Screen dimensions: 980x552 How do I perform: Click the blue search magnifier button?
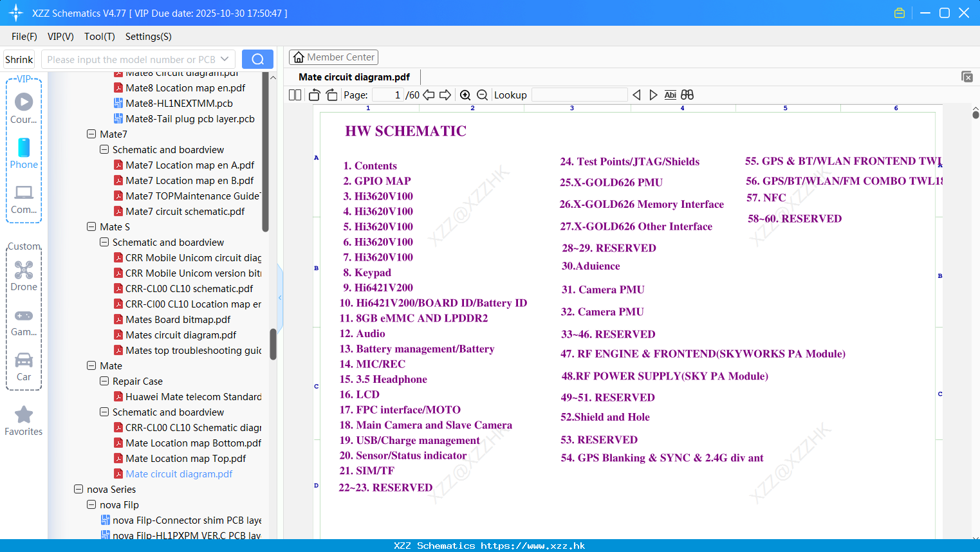(257, 59)
